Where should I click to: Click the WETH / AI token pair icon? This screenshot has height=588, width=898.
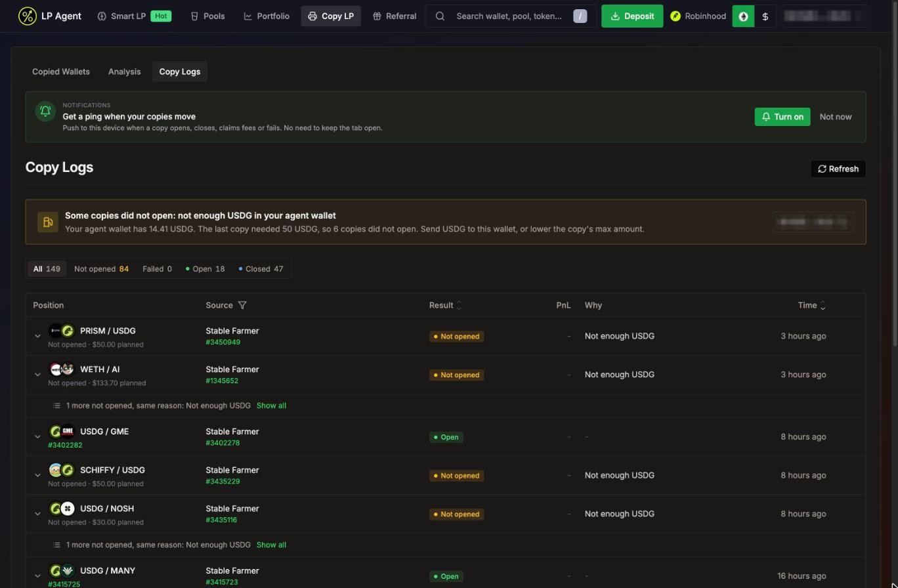point(61,369)
